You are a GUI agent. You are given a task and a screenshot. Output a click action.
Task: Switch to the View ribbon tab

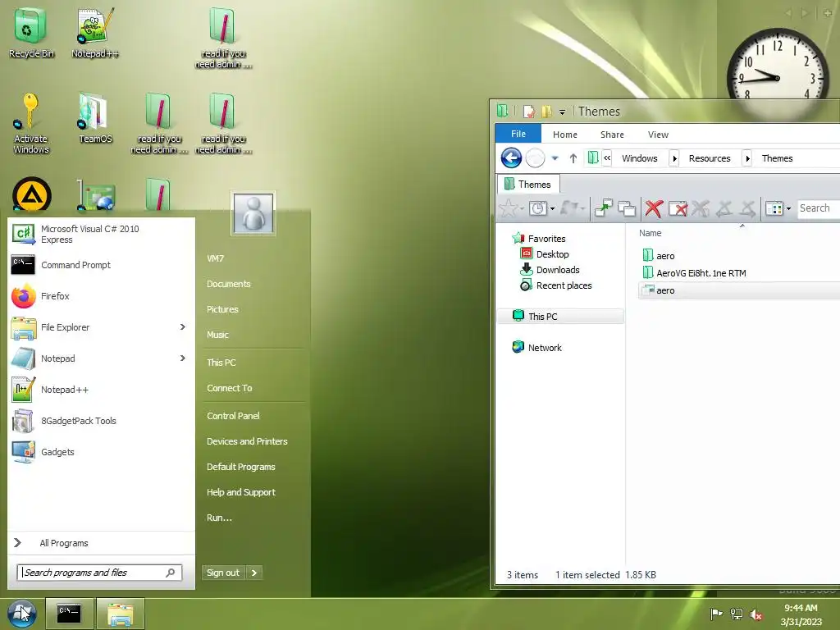[658, 135]
